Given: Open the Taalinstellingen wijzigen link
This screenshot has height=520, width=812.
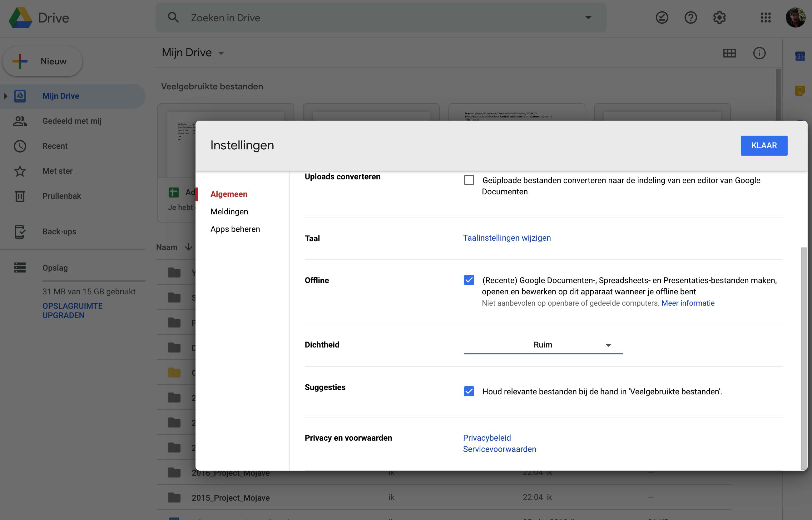Looking at the screenshot, I should point(507,238).
